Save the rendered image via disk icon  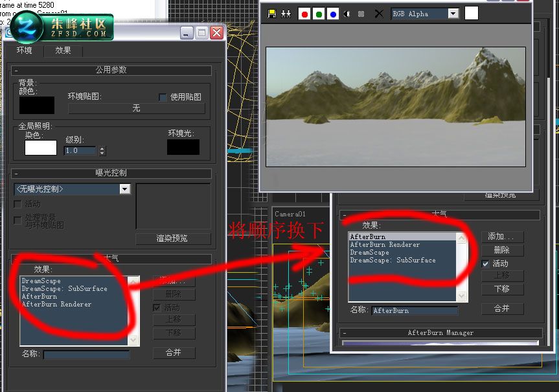point(271,14)
